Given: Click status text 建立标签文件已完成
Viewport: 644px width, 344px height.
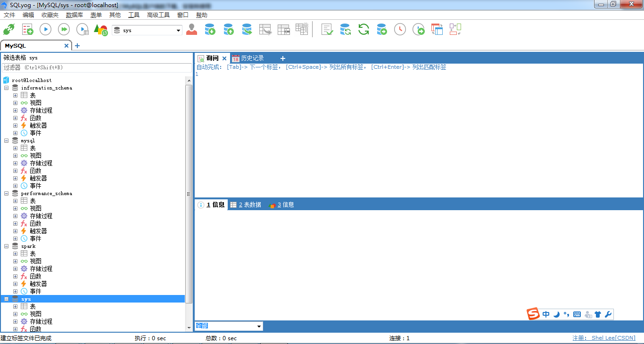Looking at the screenshot, I should [x=26, y=338].
